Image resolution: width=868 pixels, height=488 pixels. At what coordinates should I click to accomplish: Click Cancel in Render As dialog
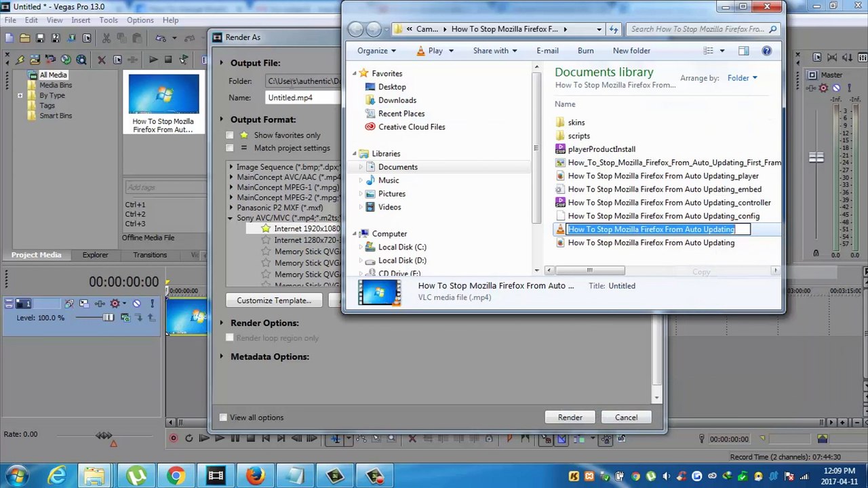(x=626, y=418)
